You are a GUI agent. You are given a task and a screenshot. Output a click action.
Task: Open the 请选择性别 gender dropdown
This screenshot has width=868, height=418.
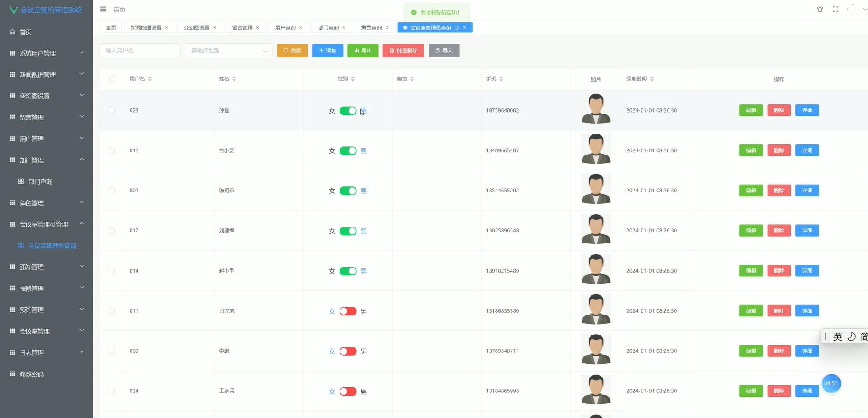click(228, 51)
